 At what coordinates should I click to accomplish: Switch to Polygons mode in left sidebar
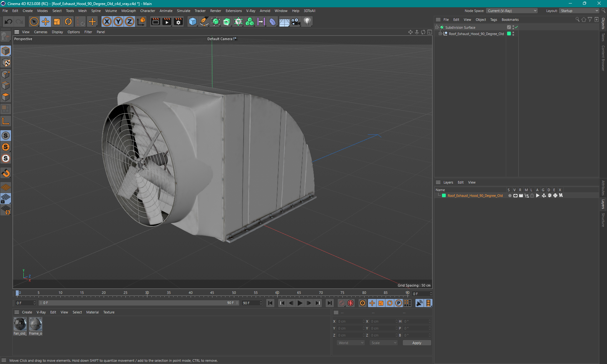6,97
